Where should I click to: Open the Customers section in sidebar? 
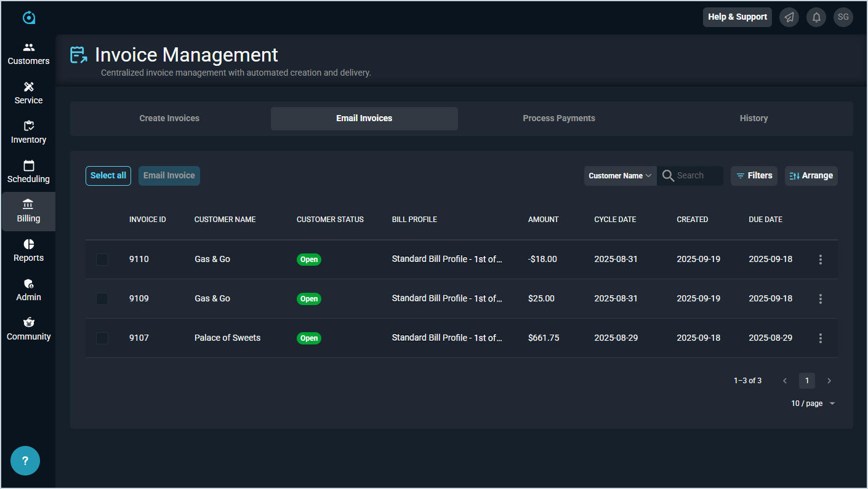coord(28,54)
